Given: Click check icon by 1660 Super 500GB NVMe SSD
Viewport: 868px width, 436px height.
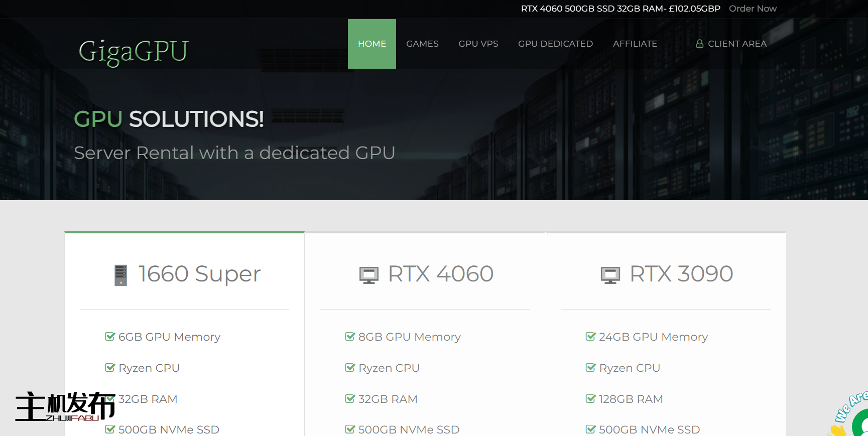Looking at the screenshot, I should tap(110, 429).
